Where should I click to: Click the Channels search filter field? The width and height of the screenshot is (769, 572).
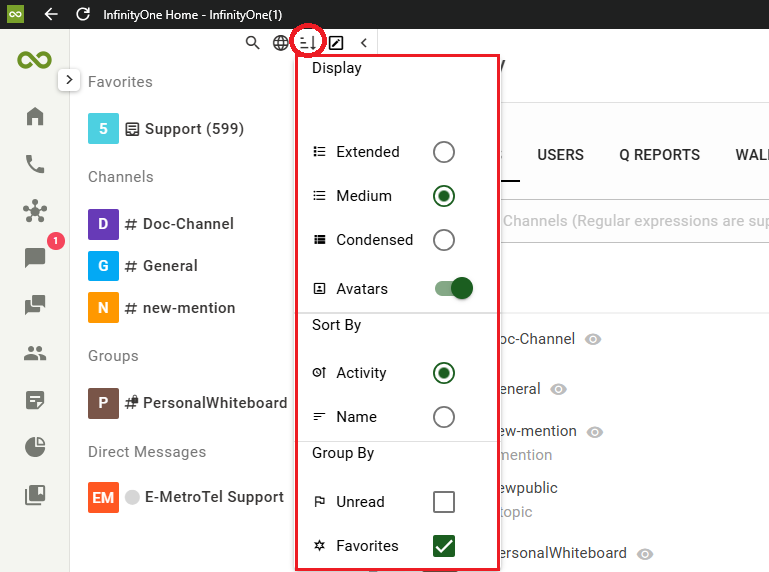click(634, 221)
